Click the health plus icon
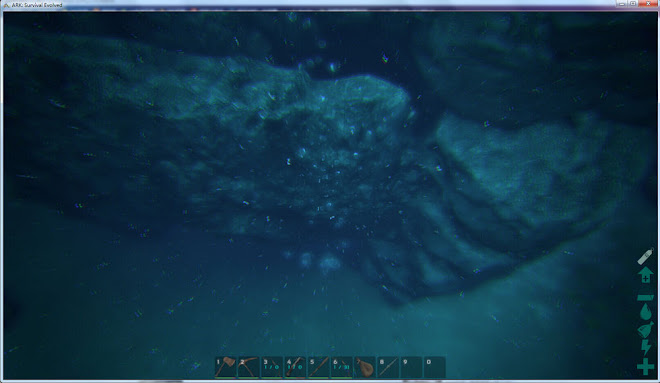This screenshot has width=660, height=383. tap(645, 366)
